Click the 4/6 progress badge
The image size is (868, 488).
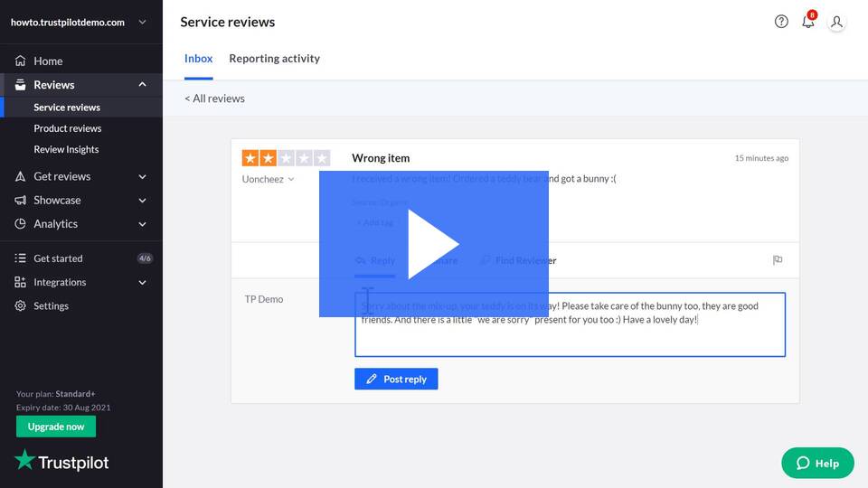click(145, 258)
